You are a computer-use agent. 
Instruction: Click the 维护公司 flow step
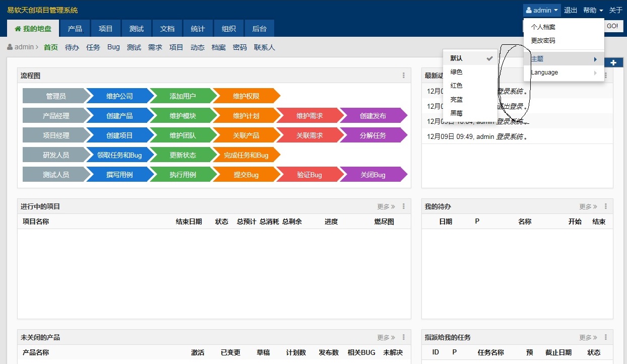point(119,96)
